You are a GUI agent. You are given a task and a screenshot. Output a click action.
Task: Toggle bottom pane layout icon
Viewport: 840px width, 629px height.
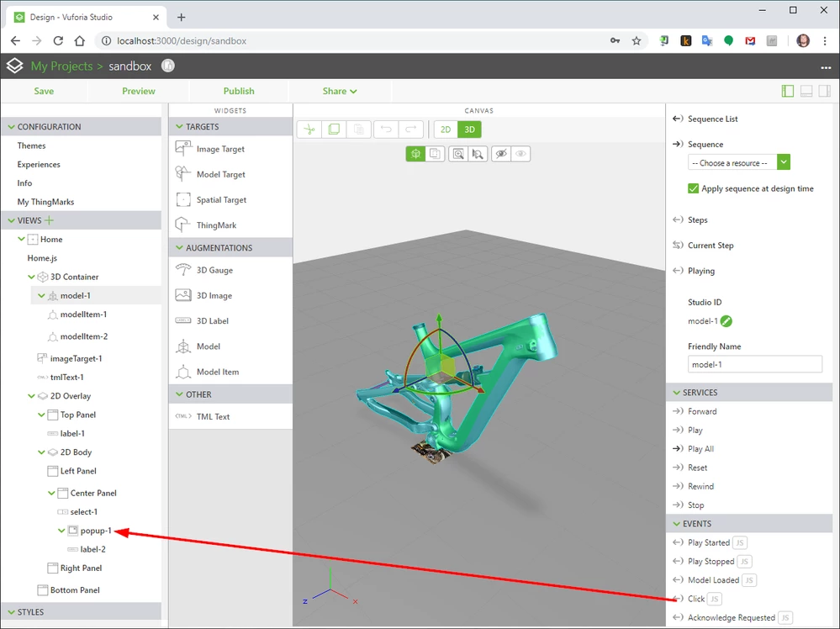[x=806, y=91]
